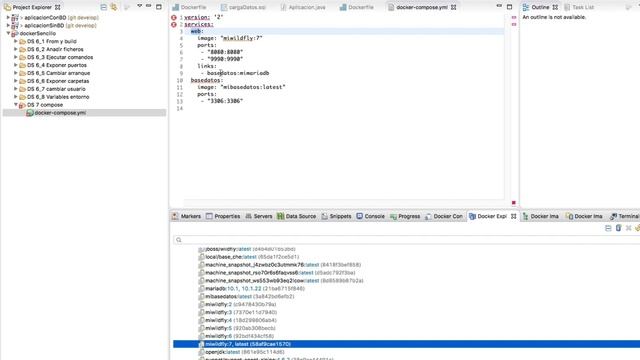Focus Docker Explorer search filter field

(x=406, y=240)
